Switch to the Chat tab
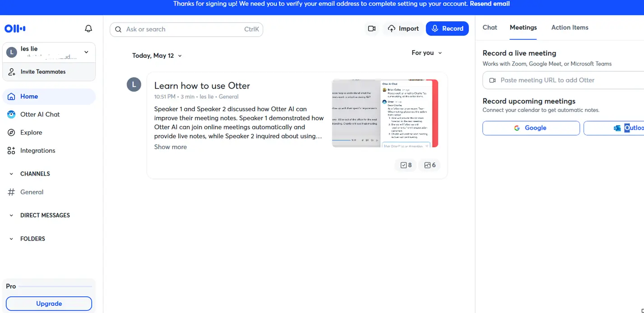The height and width of the screenshot is (313, 644). click(x=490, y=28)
